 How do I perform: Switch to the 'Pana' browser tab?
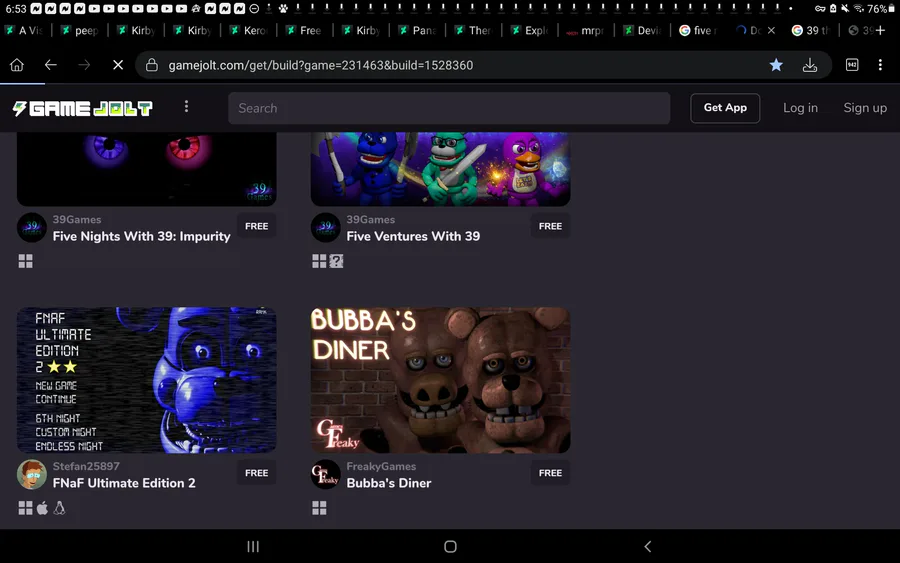(417, 30)
